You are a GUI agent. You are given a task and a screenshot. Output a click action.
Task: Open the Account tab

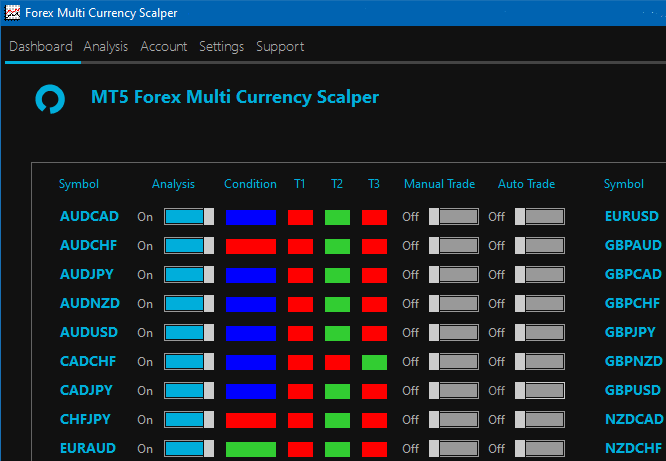point(164,46)
